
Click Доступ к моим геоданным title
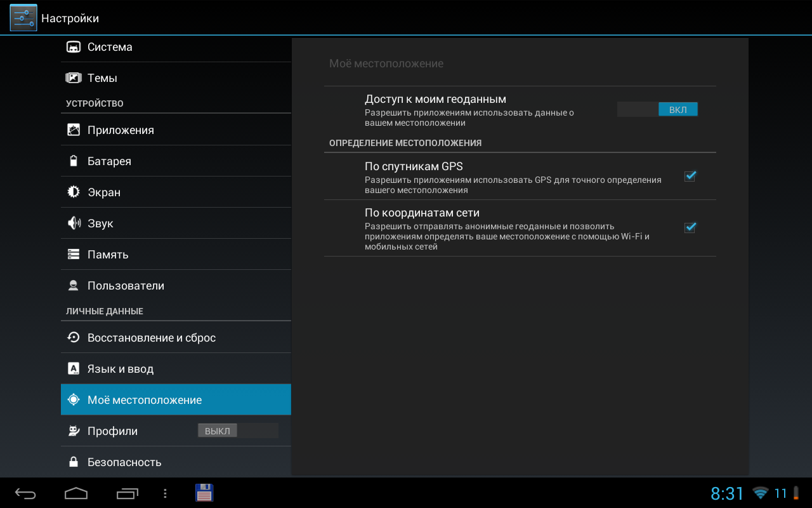435,99
